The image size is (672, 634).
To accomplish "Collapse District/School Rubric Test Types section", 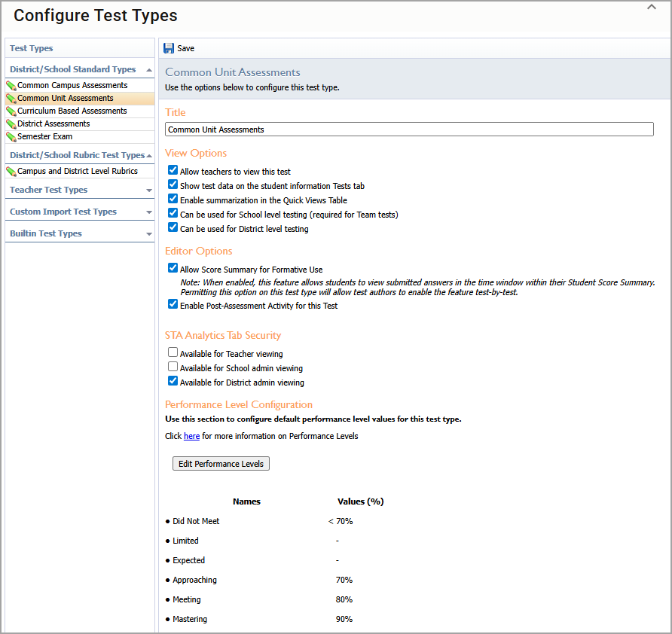I will (149, 156).
